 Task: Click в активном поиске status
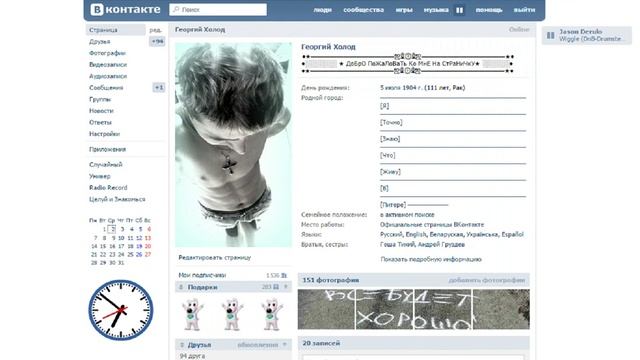click(407, 215)
